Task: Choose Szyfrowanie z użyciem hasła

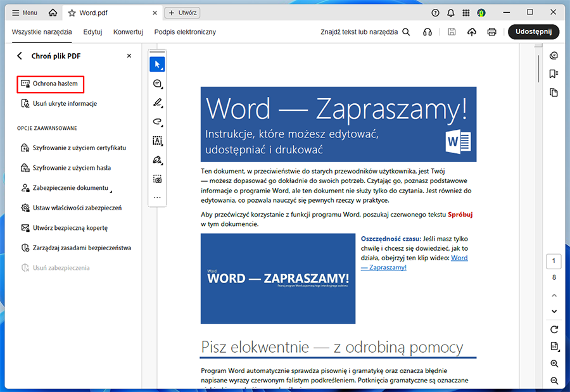Action: (x=66, y=168)
